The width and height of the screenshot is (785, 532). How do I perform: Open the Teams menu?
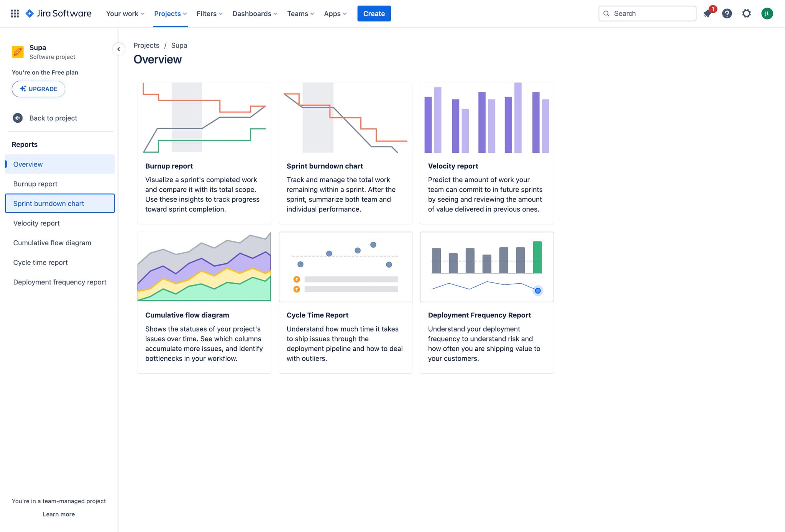pyautogui.click(x=301, y=13)
